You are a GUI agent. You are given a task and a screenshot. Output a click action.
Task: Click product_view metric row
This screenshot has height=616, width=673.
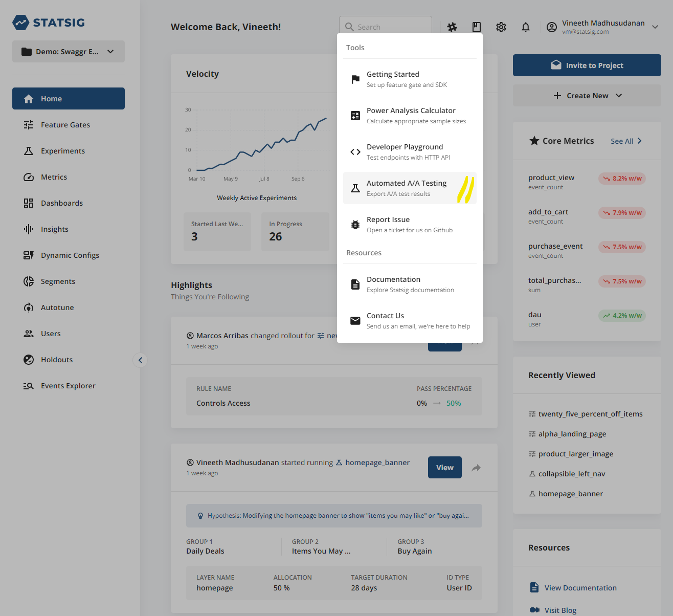[587, 182]
